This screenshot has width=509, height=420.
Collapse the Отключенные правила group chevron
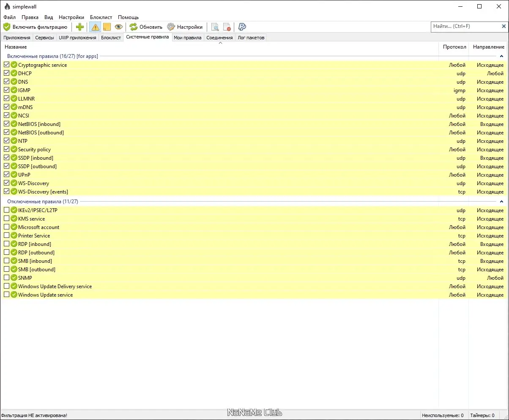pos(501,202)
